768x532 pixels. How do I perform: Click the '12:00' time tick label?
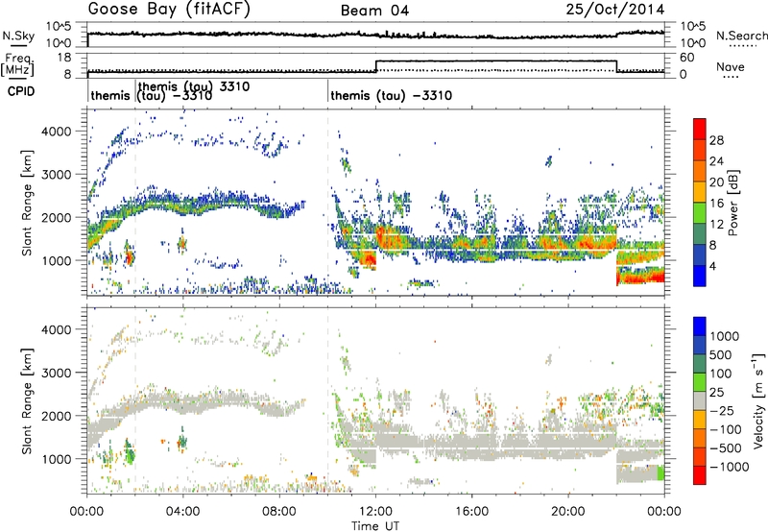pyautogui.click(x=375, y=512)
